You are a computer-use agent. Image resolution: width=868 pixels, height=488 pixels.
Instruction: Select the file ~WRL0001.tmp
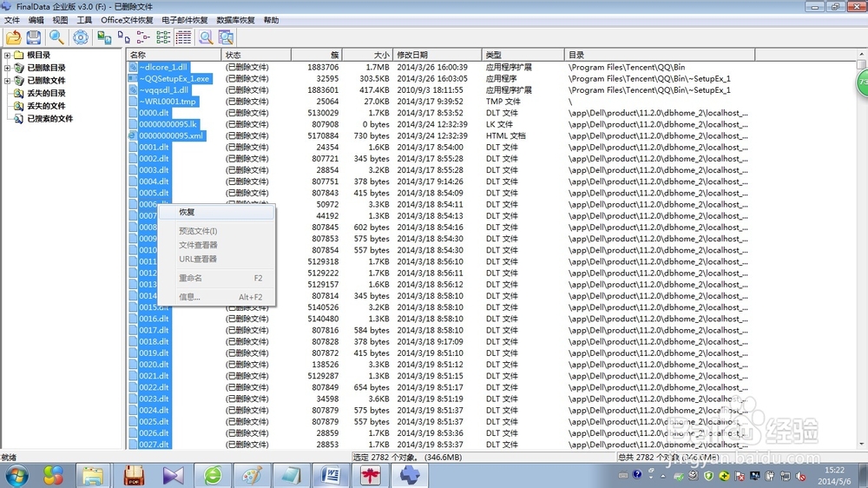[x=168, y=102]
